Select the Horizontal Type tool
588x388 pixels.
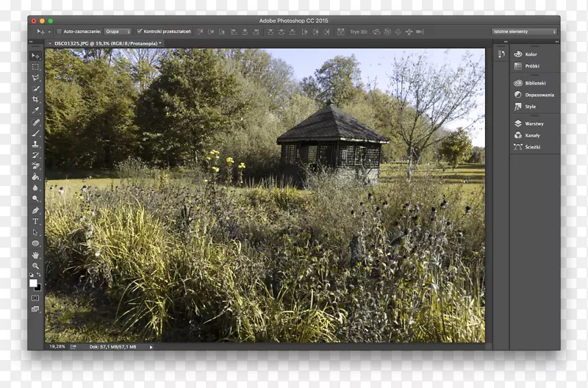(35, 221)
